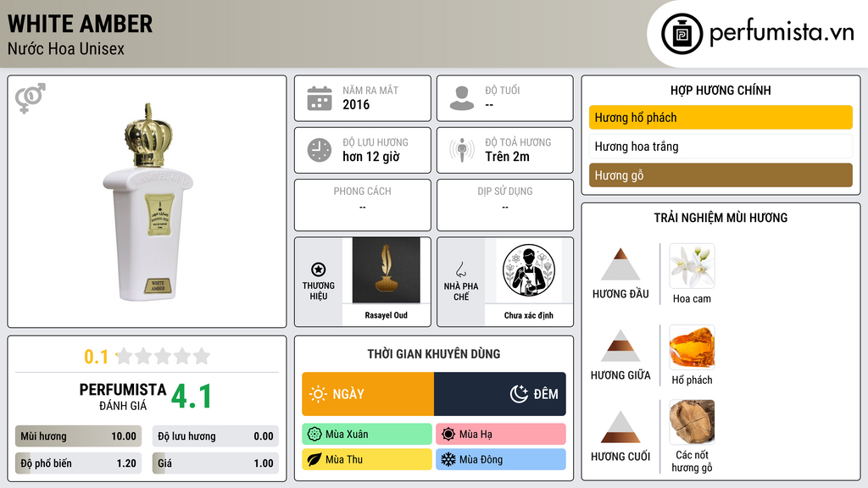868x488 pixels.
Task: Click the moon icon in Đêm bar
Action: coord(519,394)
